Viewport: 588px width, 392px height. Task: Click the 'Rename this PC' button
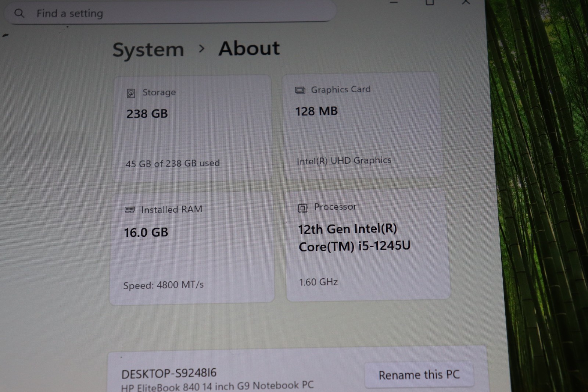click(419, 375)
